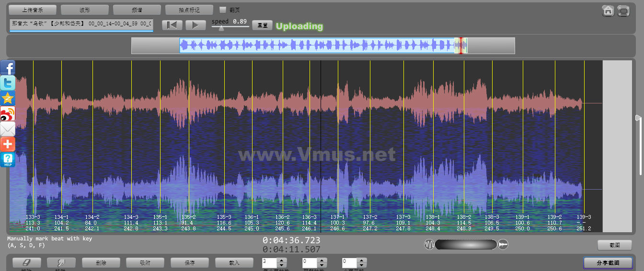Image resolution: width=644 pixels, height=271 pixels.
Task: Click the fullscreen icon beside the home icon
Action: [623, 11]
